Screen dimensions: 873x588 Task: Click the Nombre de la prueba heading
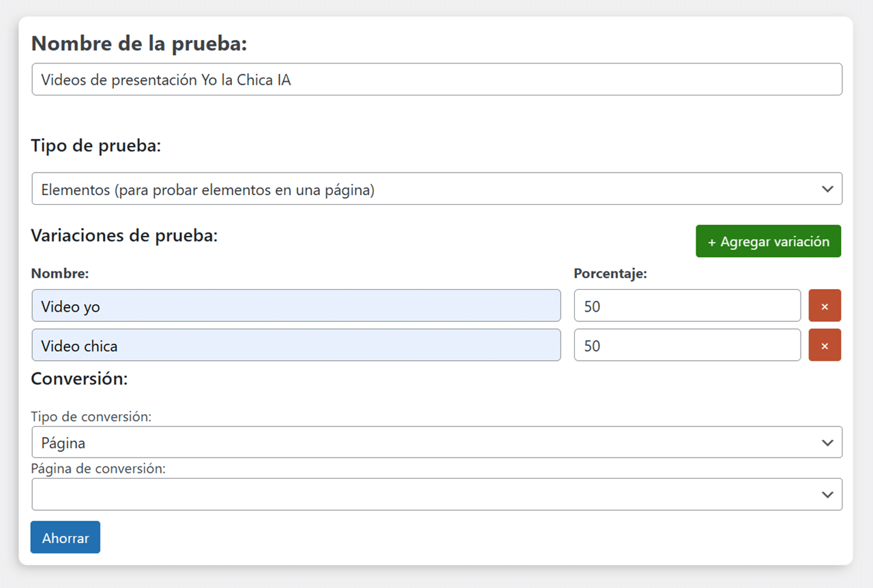pyautogui.click(x=139, y=44)
